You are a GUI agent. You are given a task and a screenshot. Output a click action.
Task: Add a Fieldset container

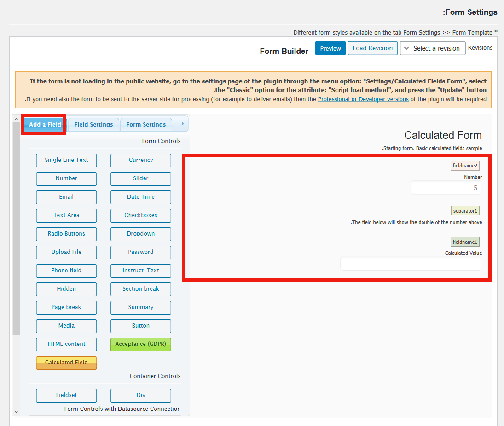(66, 395)
